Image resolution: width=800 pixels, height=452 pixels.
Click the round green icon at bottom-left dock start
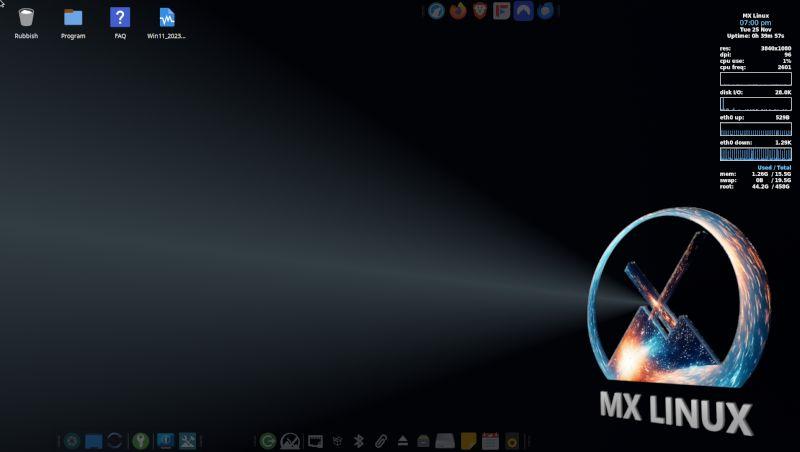(x=72, y=441)
